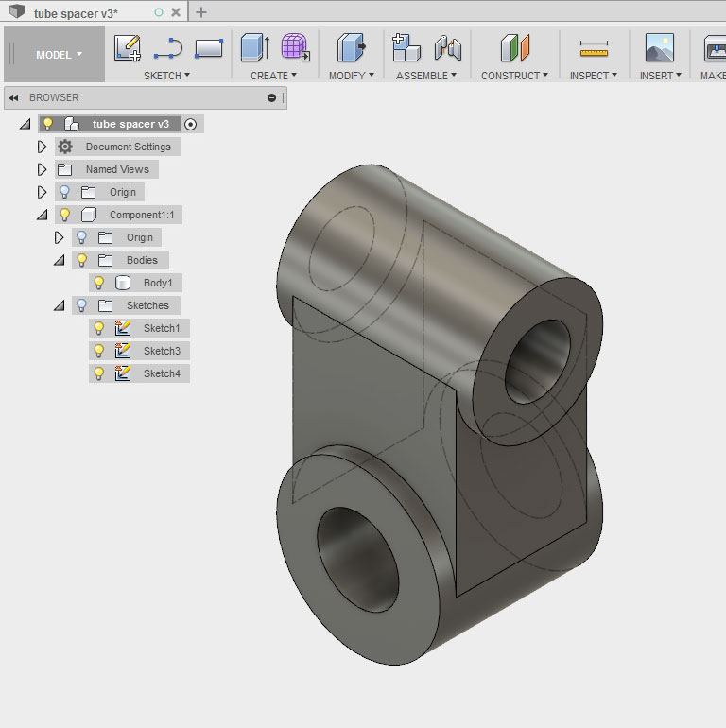
Task: Hide Body1 using its light bulb
Action: [99, 283]
